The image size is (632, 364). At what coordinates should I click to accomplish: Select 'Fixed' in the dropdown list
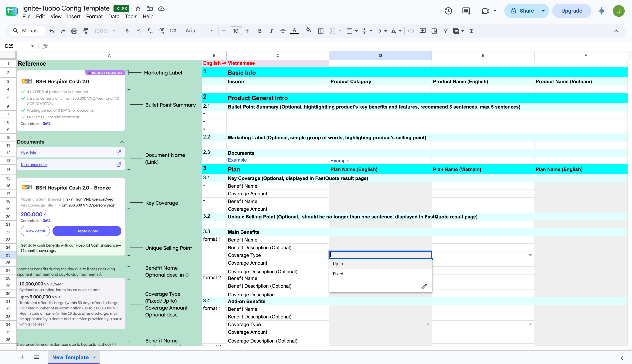pyautogui.click(x=380, y=274)
